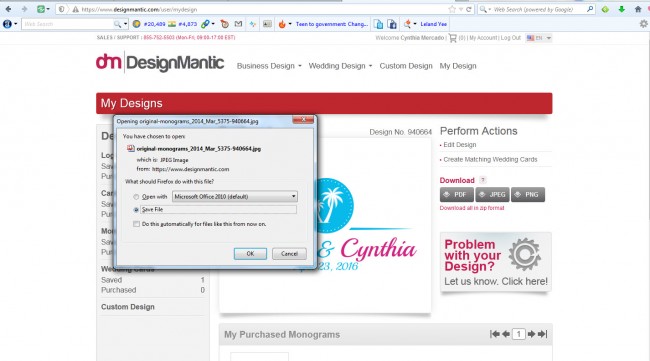
Task: Open the mail envelope toolbar icon
Action: pyautogui.click(x=238, y=24)
